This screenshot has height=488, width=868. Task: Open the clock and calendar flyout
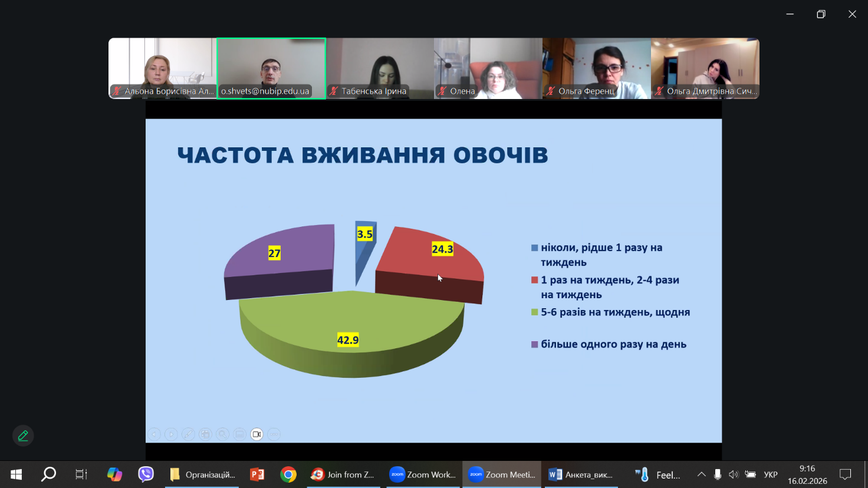(x=807, y=474)
